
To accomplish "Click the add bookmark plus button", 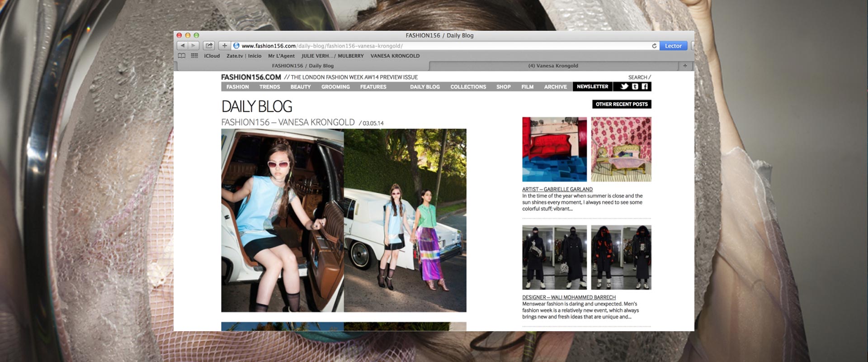I will click(x=224, y=46).
